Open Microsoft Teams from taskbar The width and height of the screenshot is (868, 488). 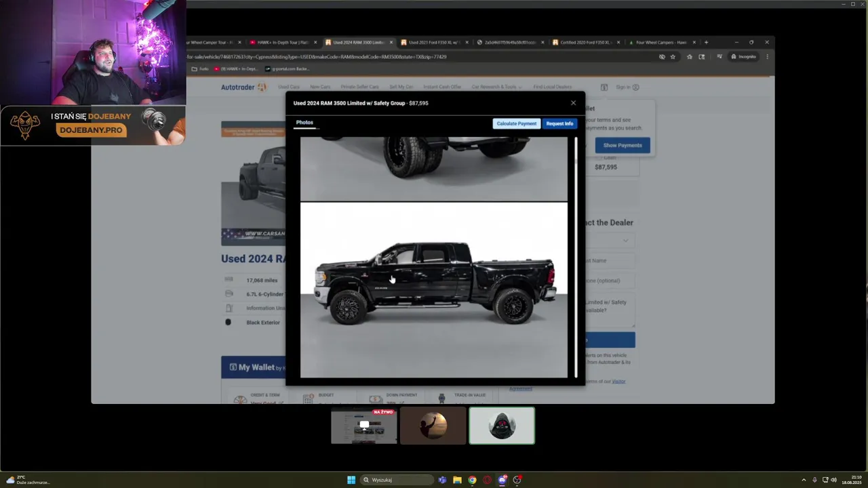tap(442, 480)
